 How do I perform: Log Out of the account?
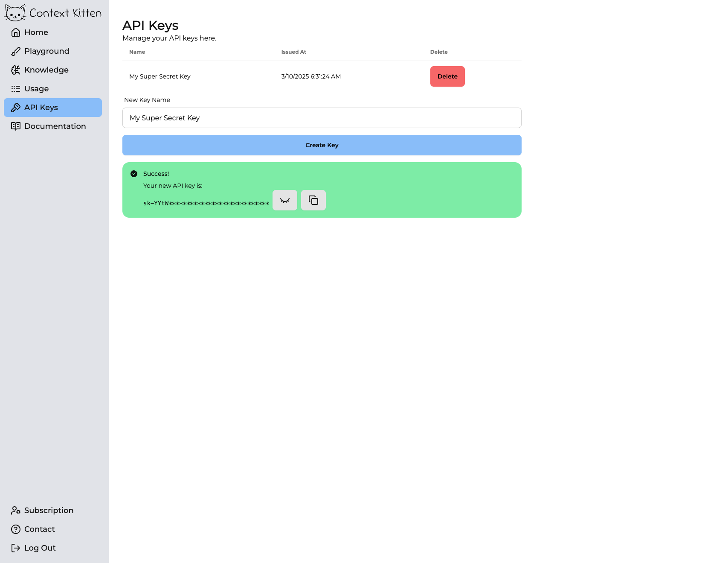pyautogui.click(x=53, y=548)
